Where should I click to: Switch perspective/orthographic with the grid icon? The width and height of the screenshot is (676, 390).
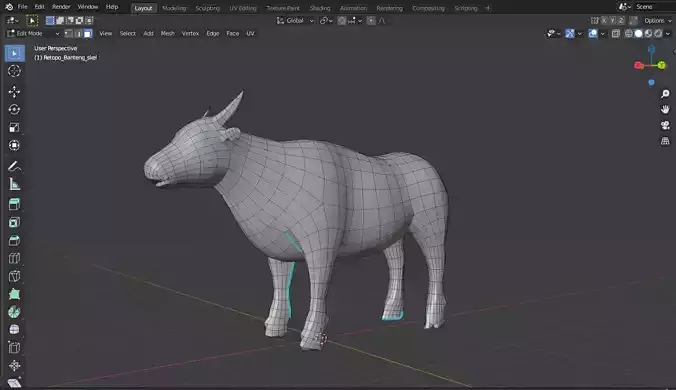[x=665, y=141]
